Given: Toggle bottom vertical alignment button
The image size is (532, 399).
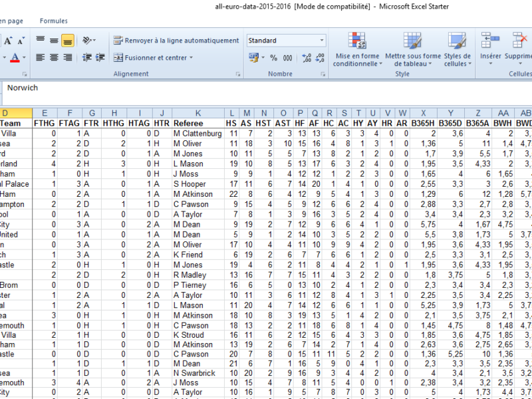Looking at the screenshot, I should (68, 41).
